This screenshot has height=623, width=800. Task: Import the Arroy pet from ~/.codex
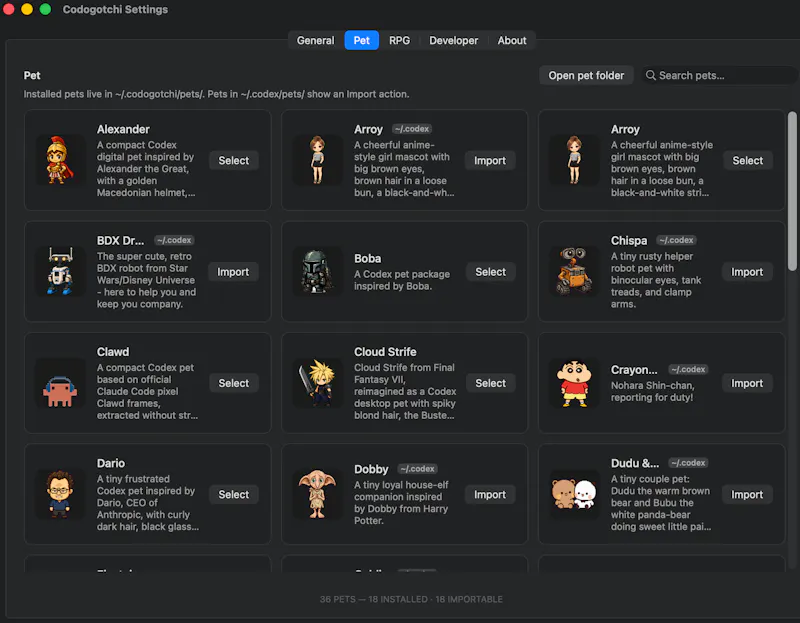point(490,160)
